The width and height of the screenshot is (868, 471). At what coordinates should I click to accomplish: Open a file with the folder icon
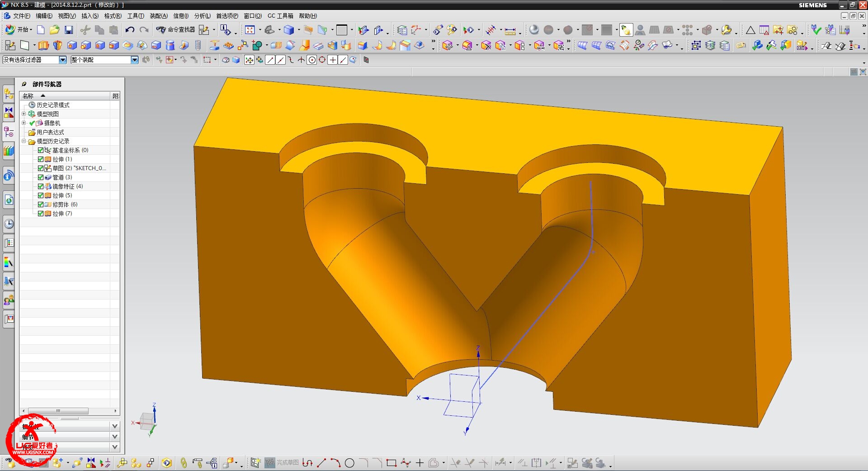[x=55, y=30]
